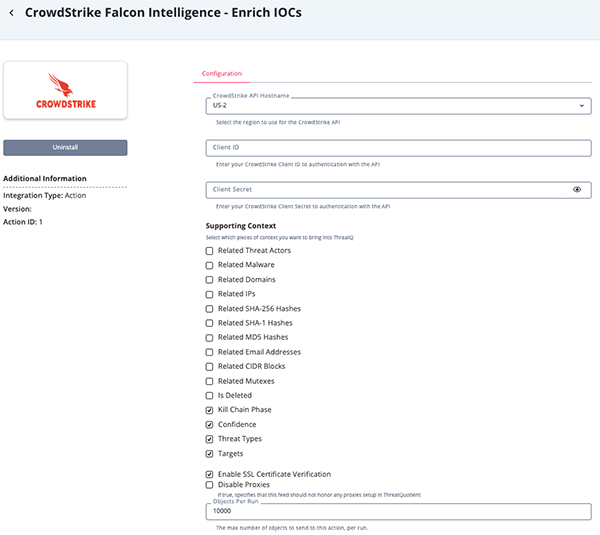Screen dimensions: 600x535
Task: Check Related CIDR Blocks
Action: coord(209,367)
